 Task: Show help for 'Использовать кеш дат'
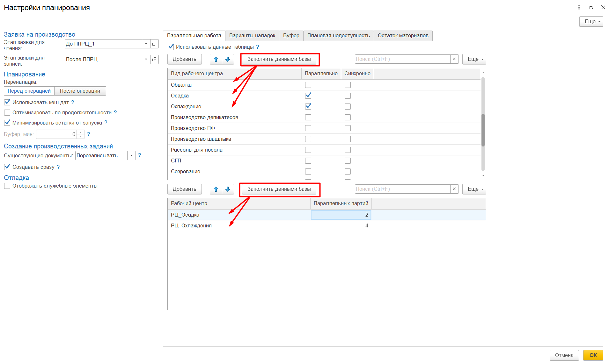(73, 103)
